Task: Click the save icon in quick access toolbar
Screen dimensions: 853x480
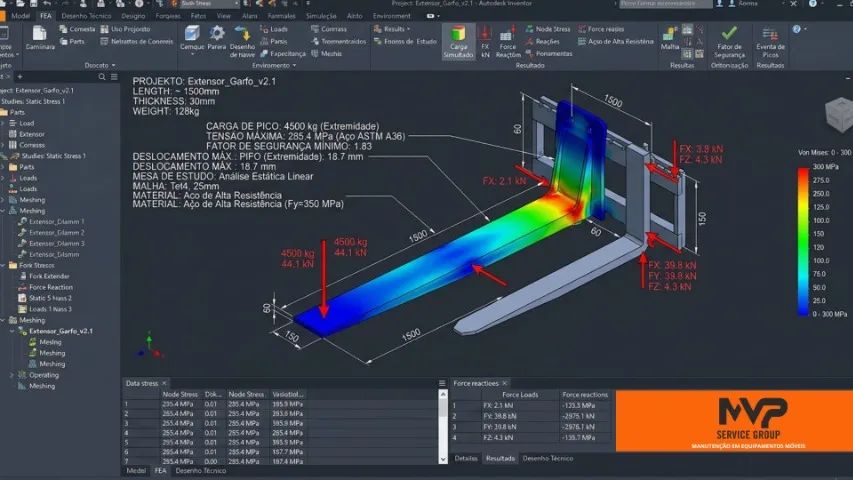Action: click(x=33, y=4)
